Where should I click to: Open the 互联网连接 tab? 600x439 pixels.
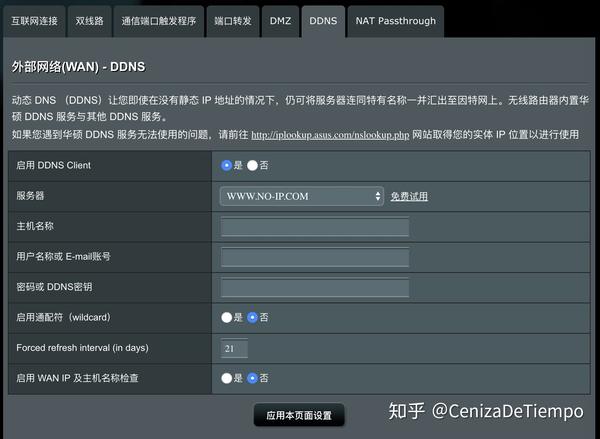click(x=34, y=21)
